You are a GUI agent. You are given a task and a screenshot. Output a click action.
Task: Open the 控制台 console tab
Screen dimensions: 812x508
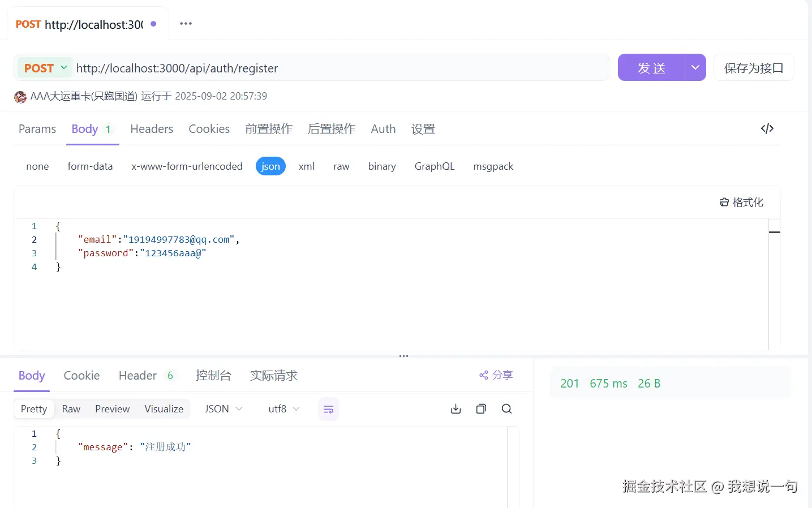pyautogui.click(x=213, y=376)
